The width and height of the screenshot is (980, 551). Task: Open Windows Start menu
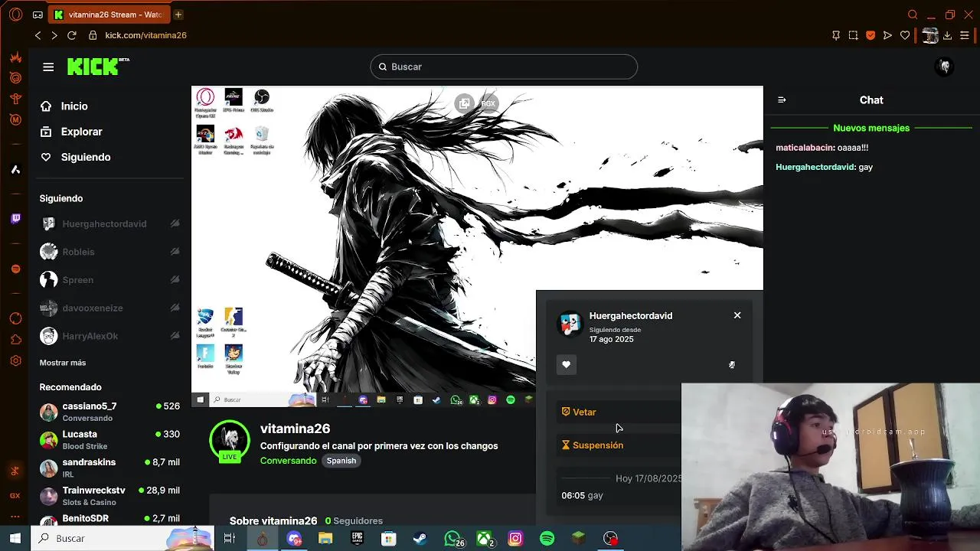(15, 539)
